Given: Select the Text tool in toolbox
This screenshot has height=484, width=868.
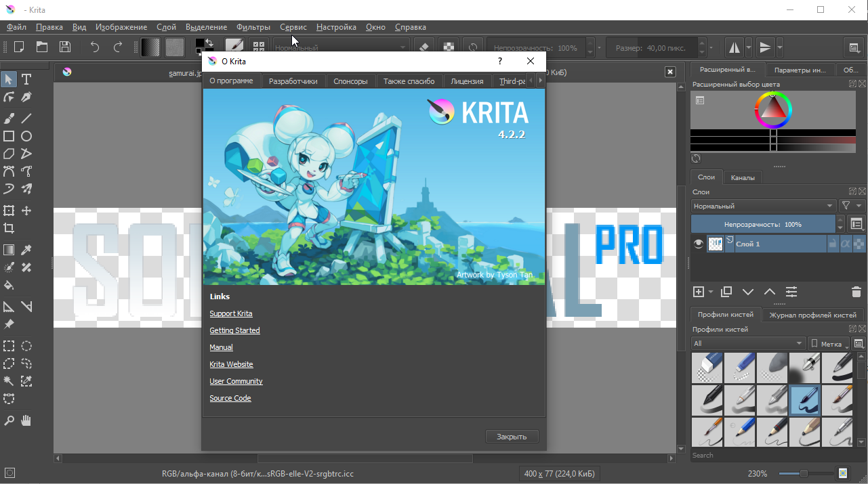Looking at the screenshot, I should click(26, 79).
